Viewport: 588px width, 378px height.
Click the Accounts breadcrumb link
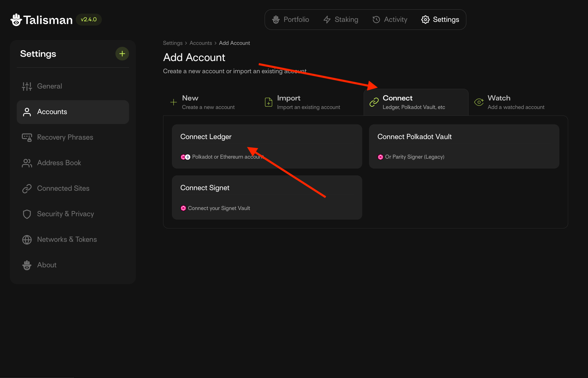click(201, 43)
